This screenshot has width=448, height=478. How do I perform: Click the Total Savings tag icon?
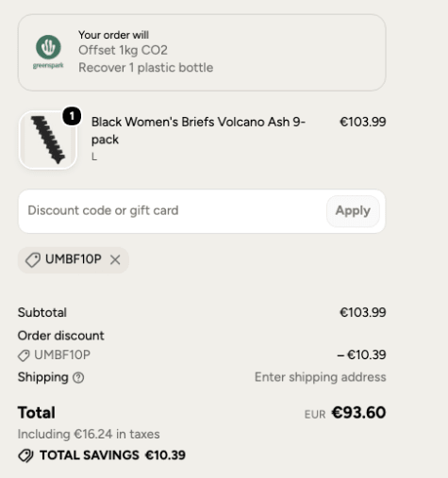click(25, 455)
